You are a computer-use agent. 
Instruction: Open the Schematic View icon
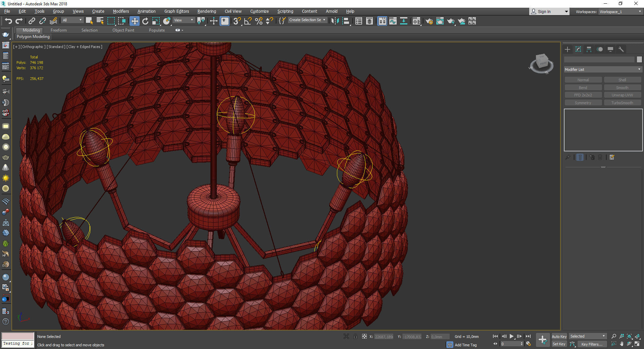click(404, 21)
